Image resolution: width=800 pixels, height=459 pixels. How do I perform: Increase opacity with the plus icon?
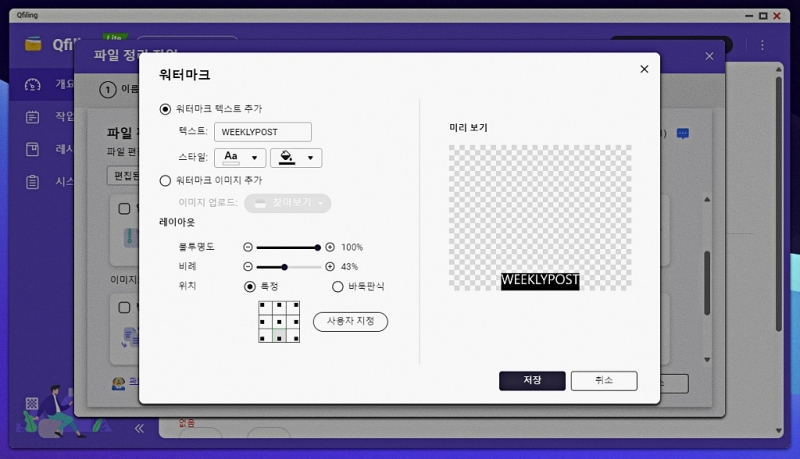coord(330,247)
